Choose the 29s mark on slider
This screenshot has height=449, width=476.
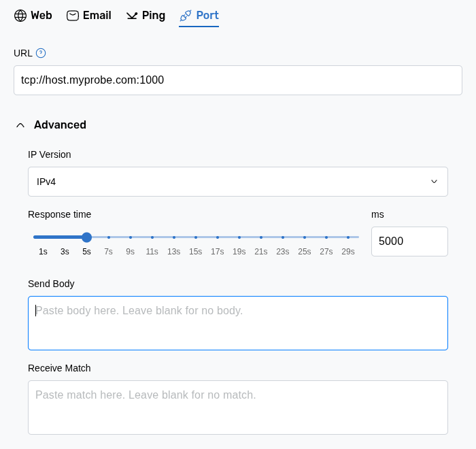(x=348, y=237)
